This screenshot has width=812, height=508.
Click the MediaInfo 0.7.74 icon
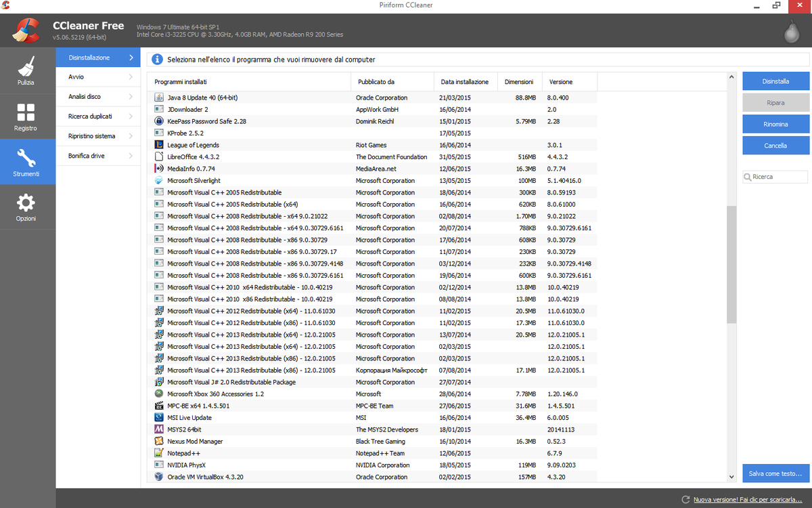point(159,169)
